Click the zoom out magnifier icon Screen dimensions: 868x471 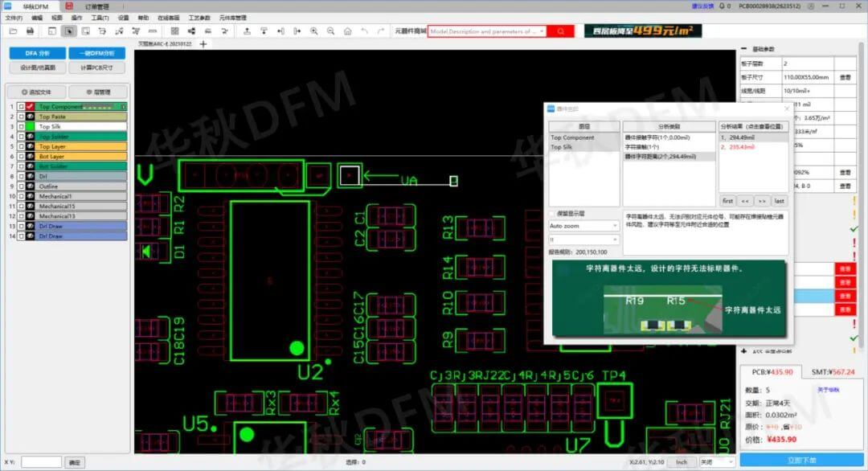[x=330, y=31]
